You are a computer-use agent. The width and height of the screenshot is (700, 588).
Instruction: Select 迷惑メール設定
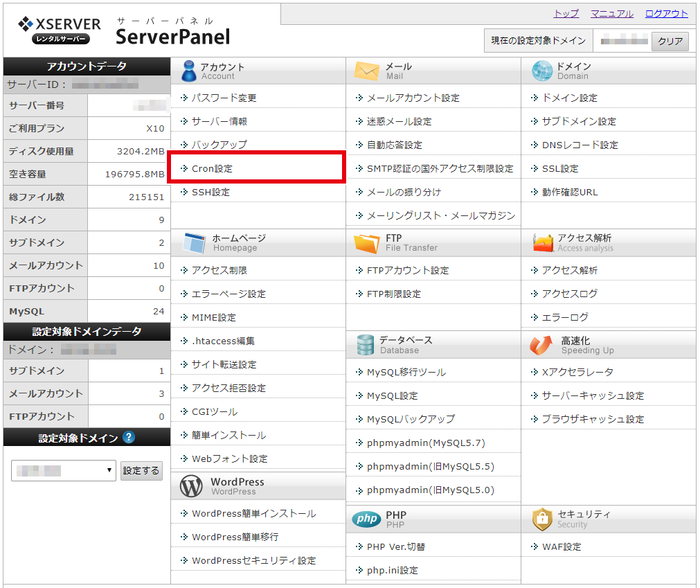(399, 121)
